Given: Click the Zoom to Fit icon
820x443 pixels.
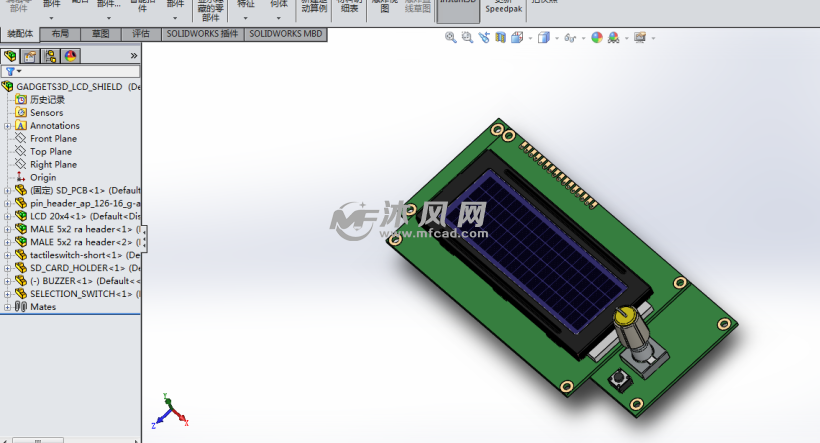Looking at the screenshot, I should (450, 37).
